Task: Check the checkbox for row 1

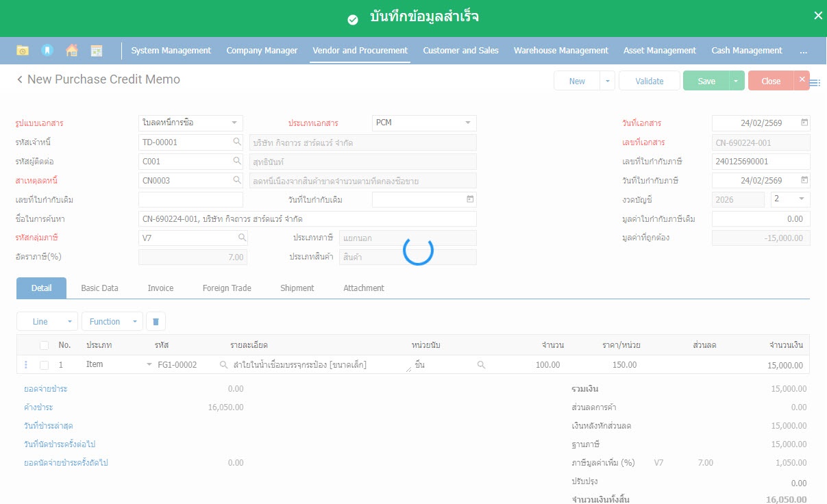Action: 45,365
